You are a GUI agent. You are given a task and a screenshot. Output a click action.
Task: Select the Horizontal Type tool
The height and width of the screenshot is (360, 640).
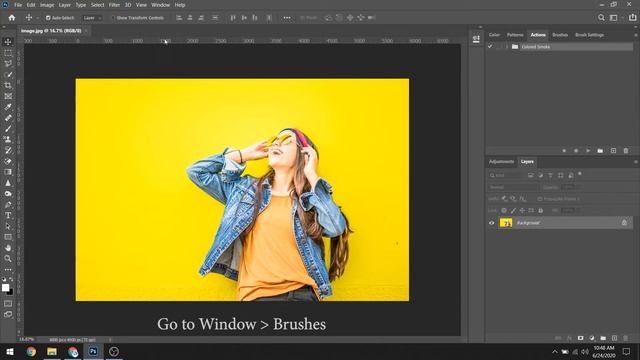click(x=8, y=215)
